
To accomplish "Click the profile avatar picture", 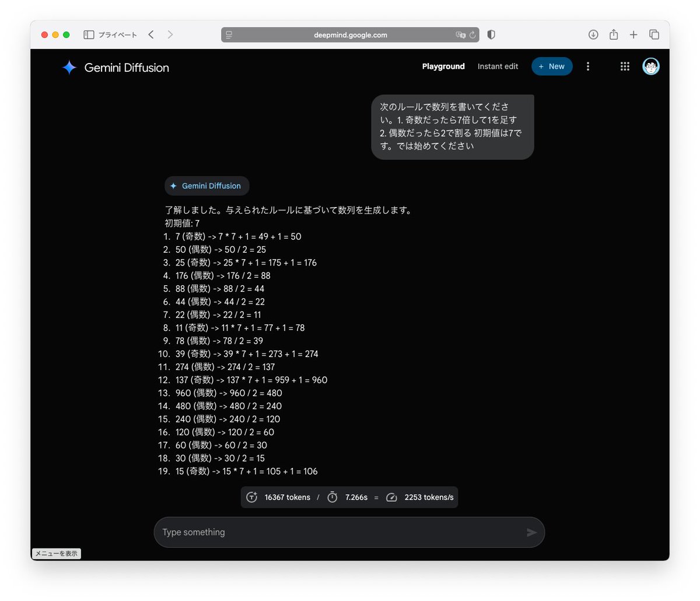I will coord(651,66).
